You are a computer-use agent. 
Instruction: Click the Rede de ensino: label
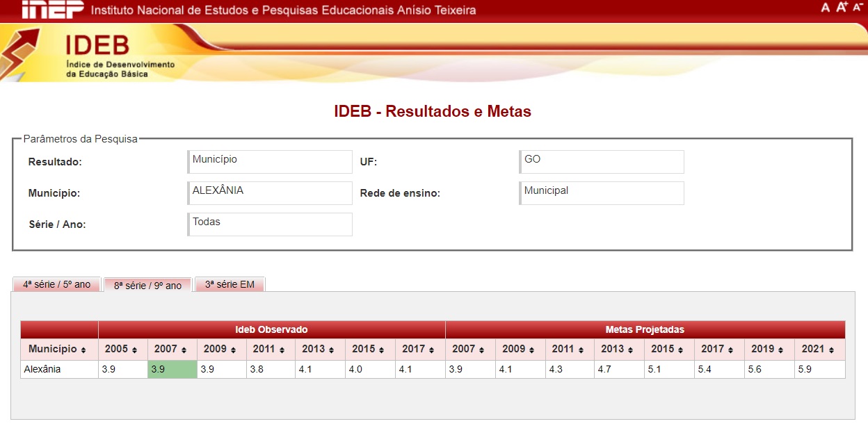pyautogui.click(x=400, y=193)
